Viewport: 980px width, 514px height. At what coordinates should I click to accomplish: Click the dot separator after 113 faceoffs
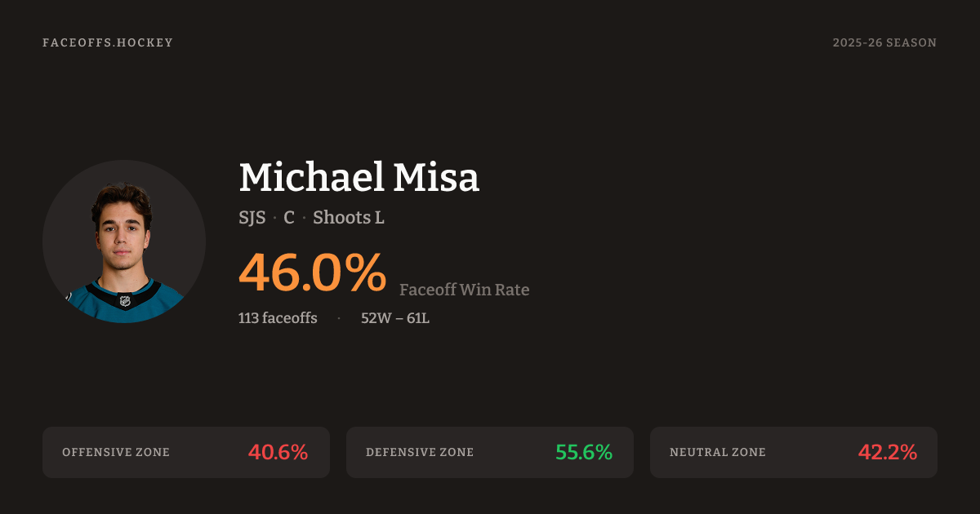pyautogui.click(x=339, y=318)
